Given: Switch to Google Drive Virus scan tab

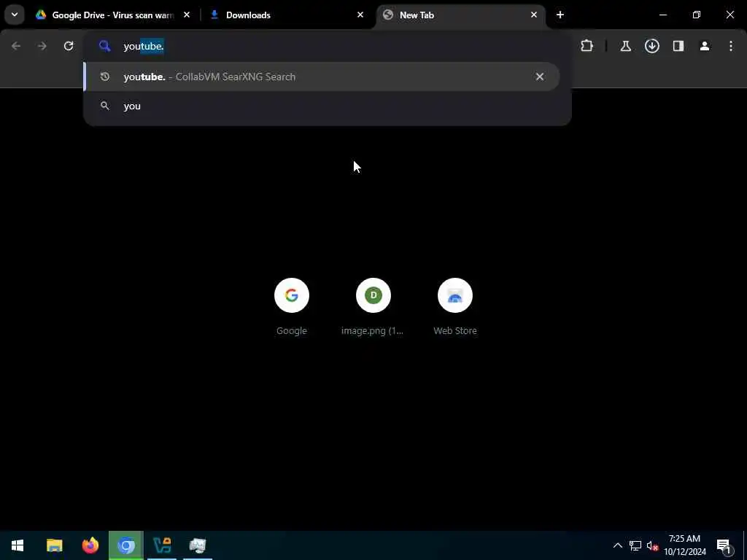Looking at the screenshot, I should 113,15.
